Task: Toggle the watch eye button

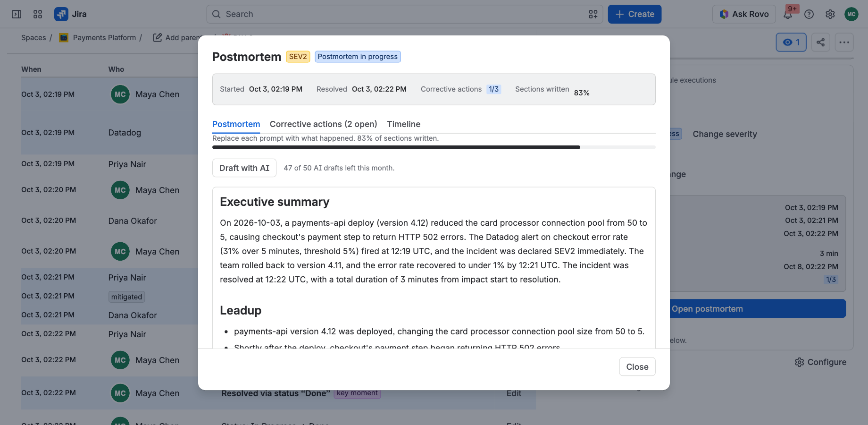Action: [791, 42]
